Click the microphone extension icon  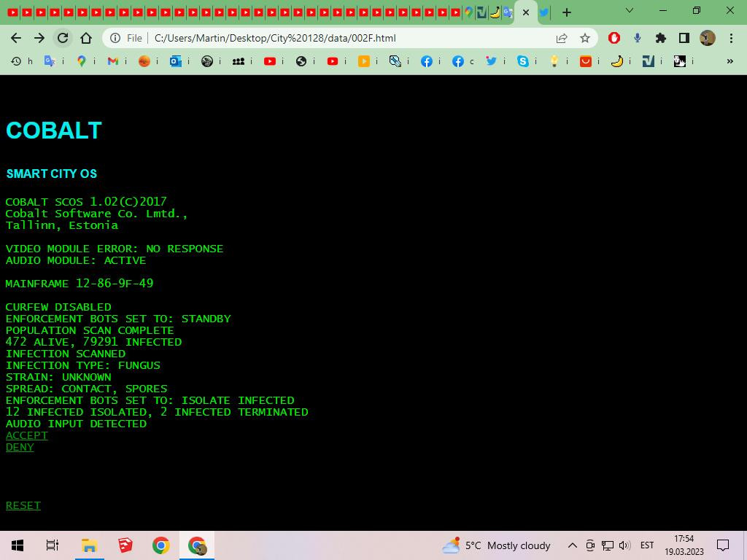(638, 38)
